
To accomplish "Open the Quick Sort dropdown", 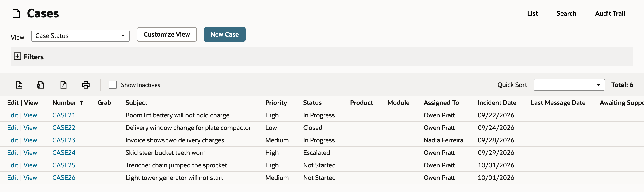I will pyautogui.click(x=569, y=85).
